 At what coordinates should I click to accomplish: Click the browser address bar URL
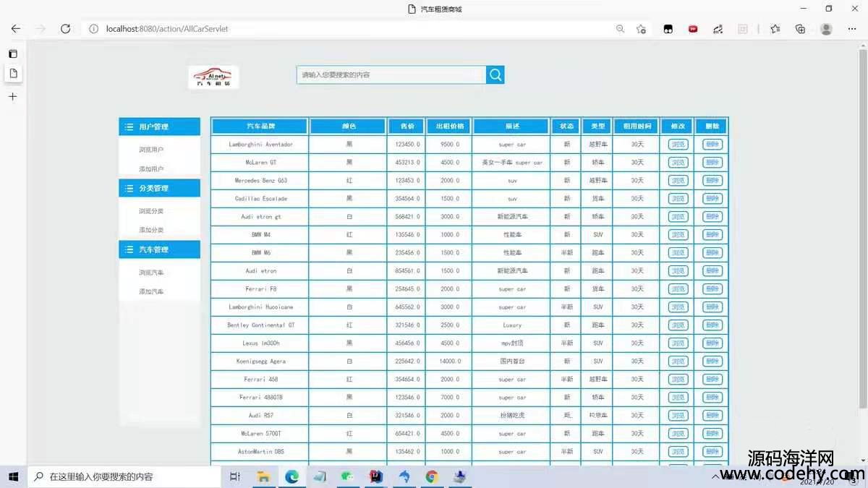coord(167,29)
